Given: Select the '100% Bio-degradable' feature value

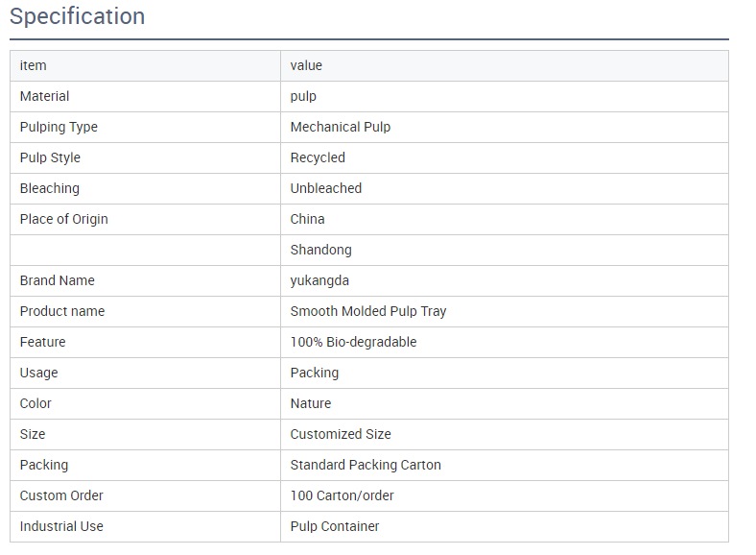Looking at the screenshot, I should click(353, 342).
